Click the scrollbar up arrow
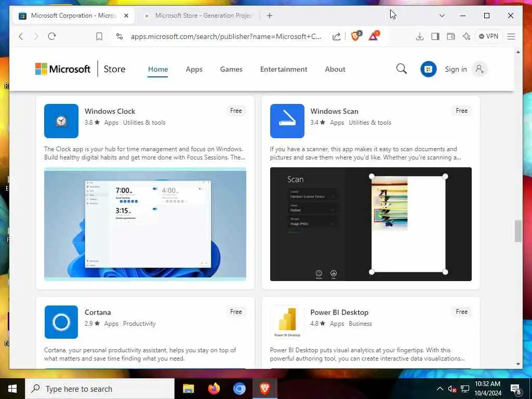Screen dimensions: 532x399 click(518, 52)
